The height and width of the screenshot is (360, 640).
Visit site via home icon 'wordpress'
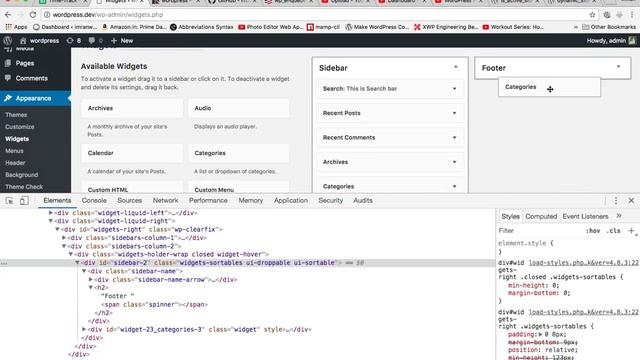39,40
